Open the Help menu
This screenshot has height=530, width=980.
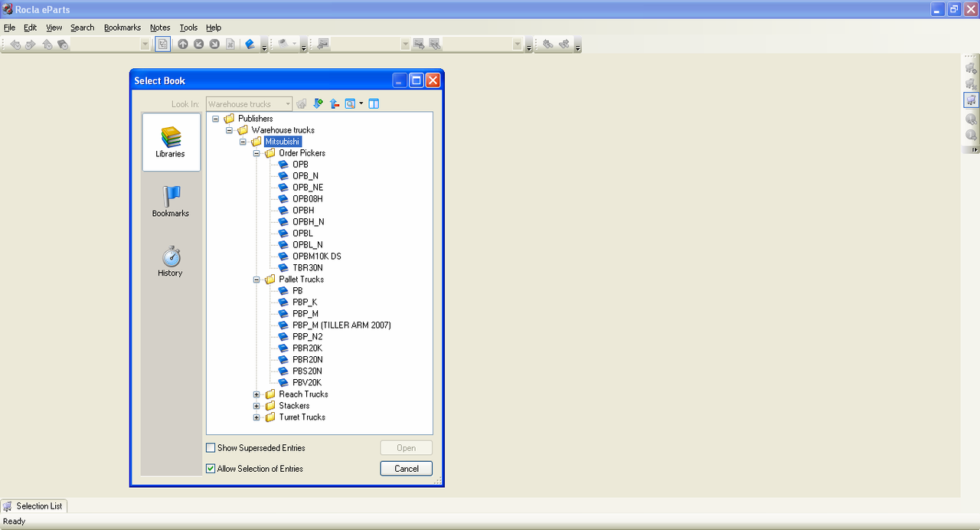214,28
